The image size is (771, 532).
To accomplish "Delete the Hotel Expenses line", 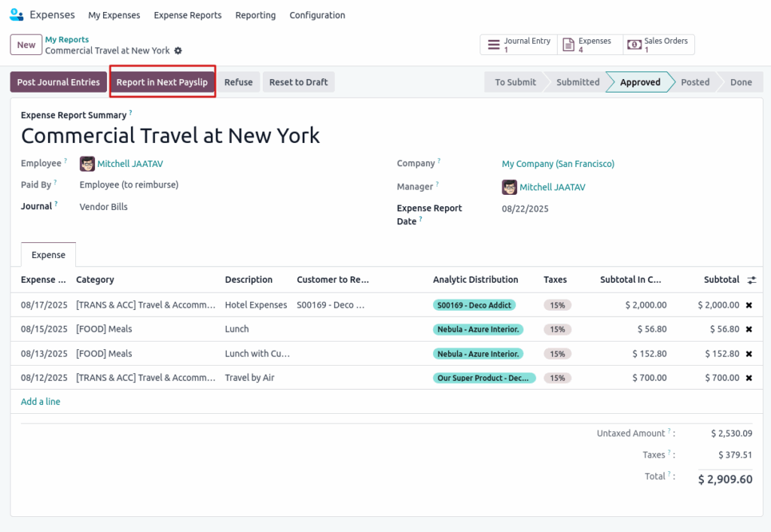I will (748, 306).
